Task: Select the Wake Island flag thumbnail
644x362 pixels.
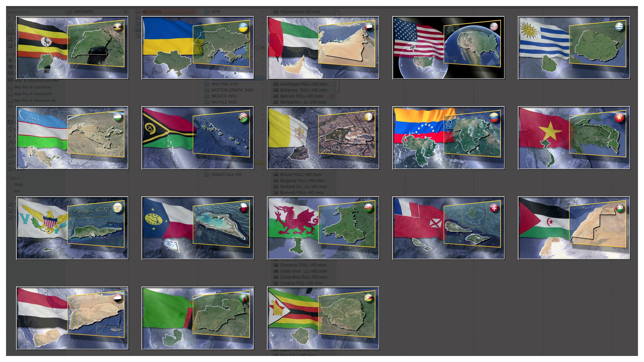Action: pyautogui.click(x=198, y=228)
